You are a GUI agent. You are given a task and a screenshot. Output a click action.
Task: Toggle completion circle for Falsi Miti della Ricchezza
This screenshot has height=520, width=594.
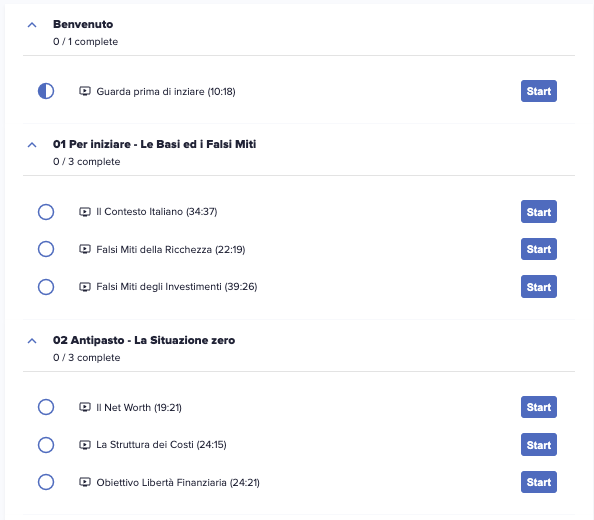[46, 249]
